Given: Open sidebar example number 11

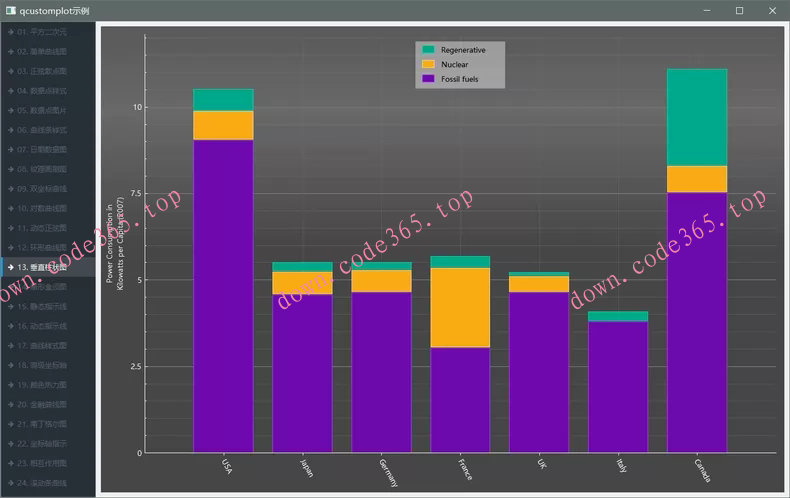Looking at the screenshot, I should click(x=47, y=228).
